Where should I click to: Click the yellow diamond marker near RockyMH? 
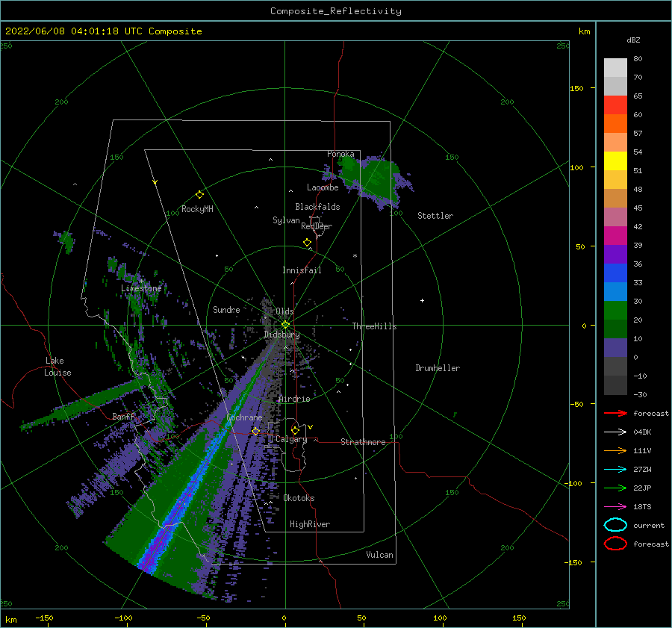point(199,195)
